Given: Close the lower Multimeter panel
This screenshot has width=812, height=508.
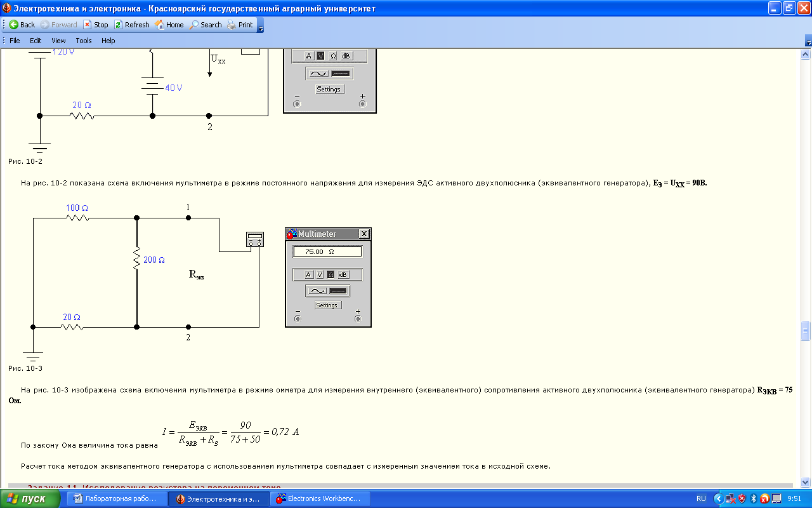Looking at the screenshot, I should click(364, 234).
